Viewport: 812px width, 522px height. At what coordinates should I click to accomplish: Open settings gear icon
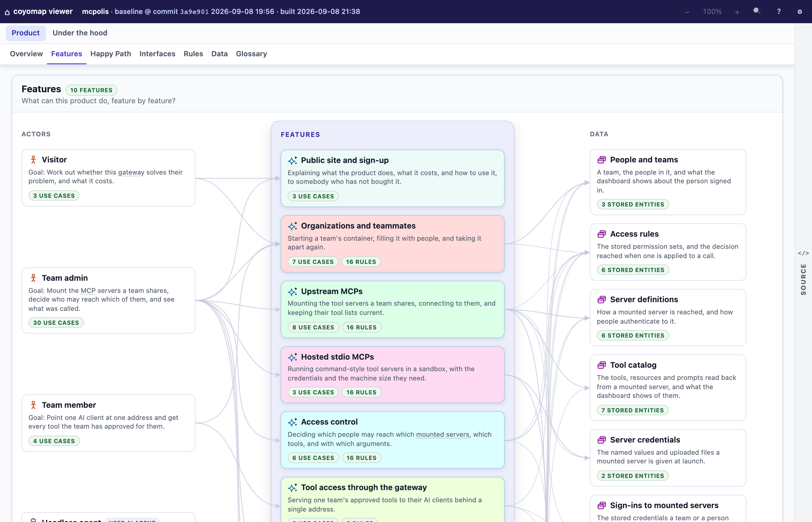tap(800, 12)
